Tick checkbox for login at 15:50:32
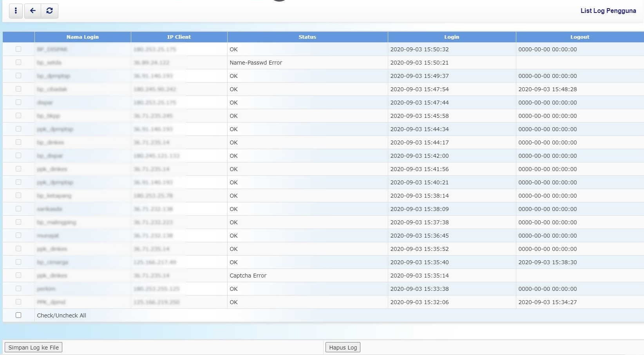This screenshot has height=355, width=644. click(x=18, y=49)
